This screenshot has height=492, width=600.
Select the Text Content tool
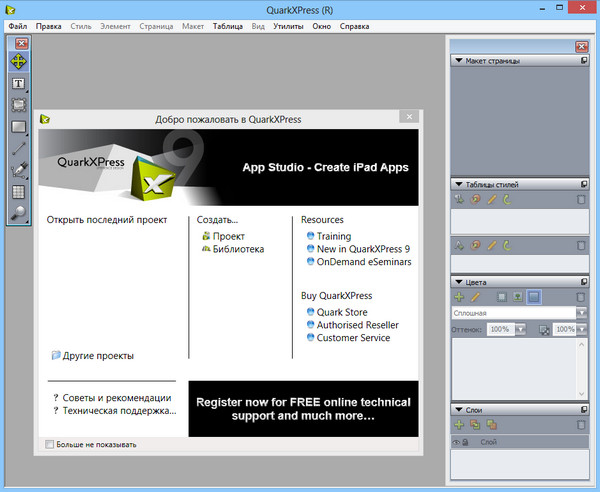click(19, 84)
